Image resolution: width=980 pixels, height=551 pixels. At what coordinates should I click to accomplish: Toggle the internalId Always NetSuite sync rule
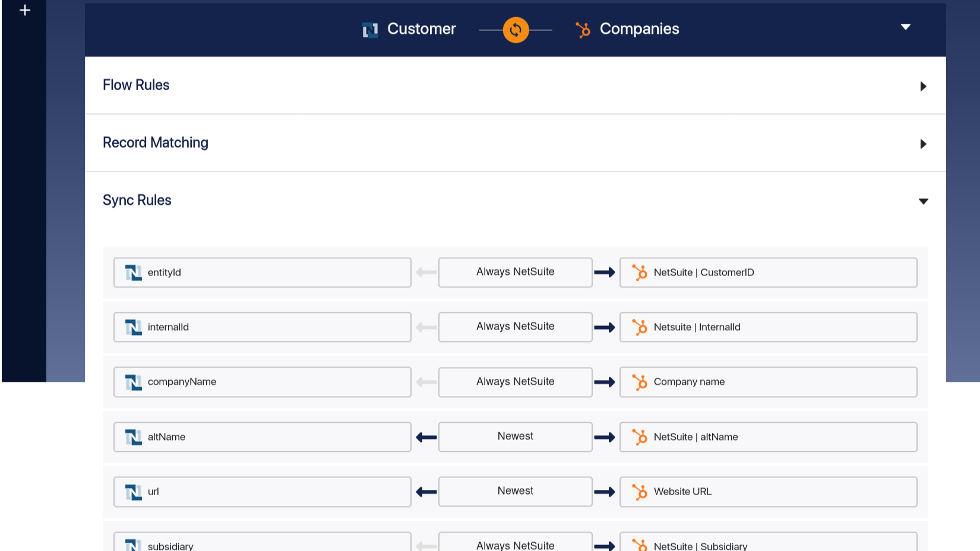tap(514, 327)
